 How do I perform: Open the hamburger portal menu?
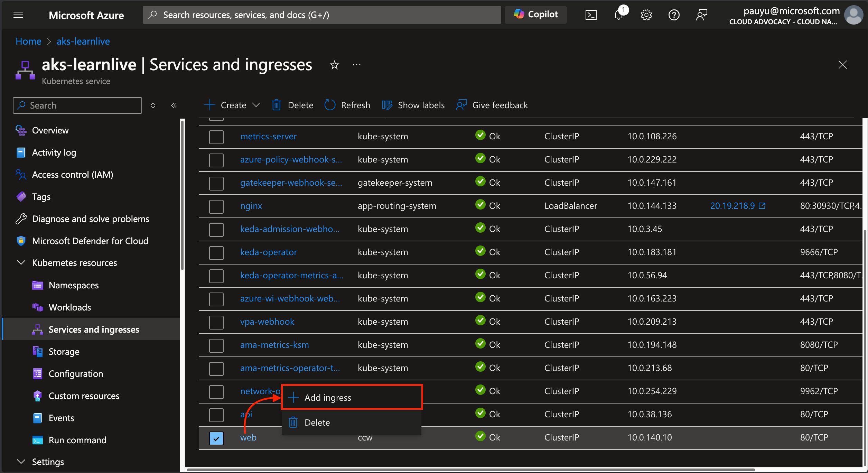click(x=18, y=15)
